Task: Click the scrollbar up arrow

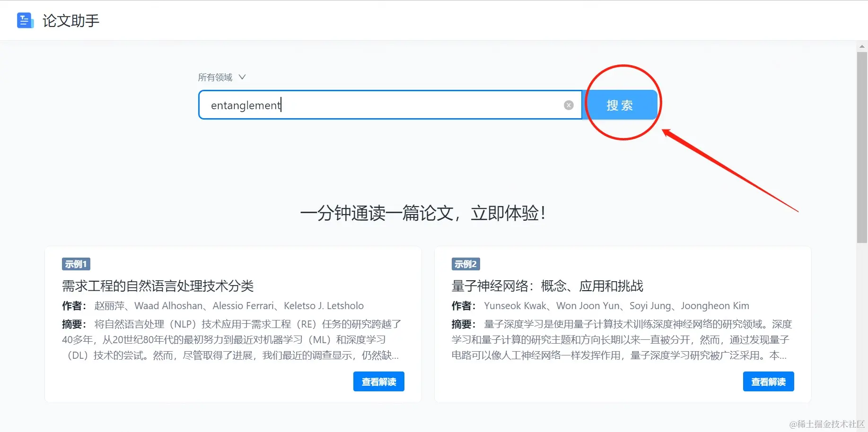Action: tap(862, 46)
